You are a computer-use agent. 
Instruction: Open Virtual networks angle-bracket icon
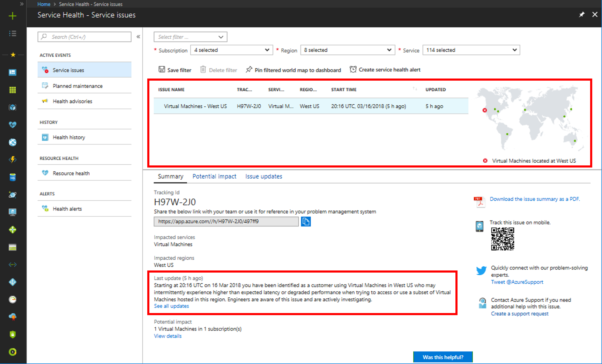pos(13,265)
